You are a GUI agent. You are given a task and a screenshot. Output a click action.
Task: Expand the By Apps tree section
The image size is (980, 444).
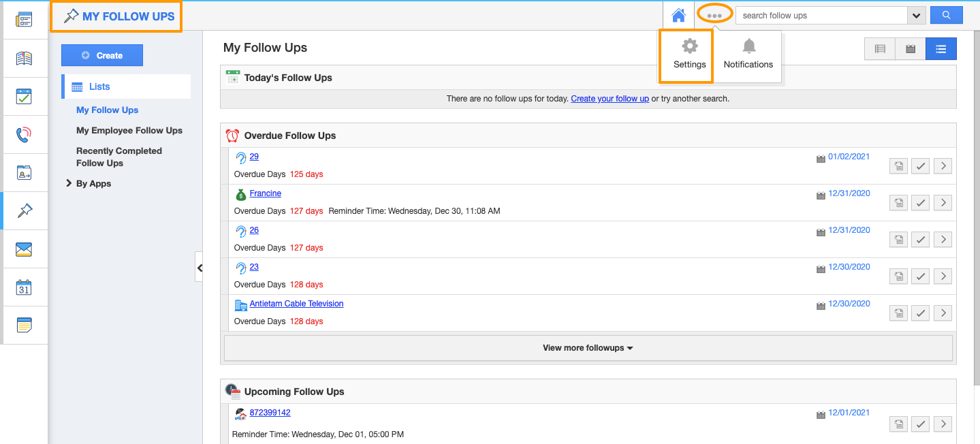tap(69, 183)
